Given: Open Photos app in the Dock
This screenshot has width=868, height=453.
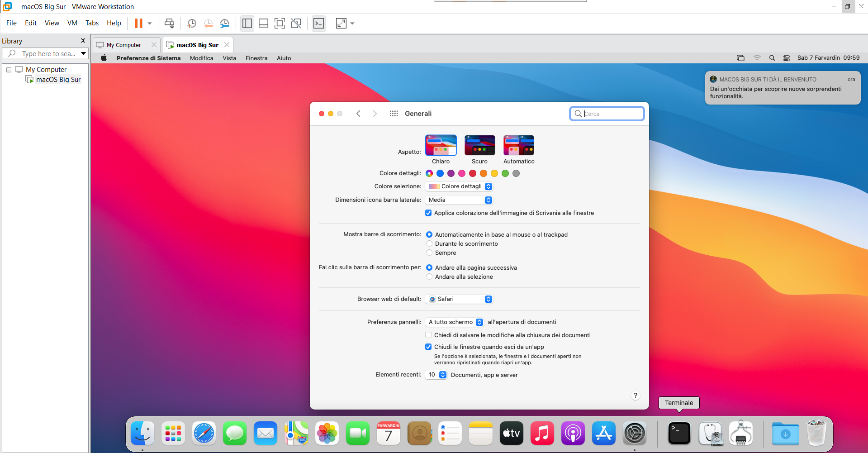Looking at the screenshot, I should click(x=327, y=433).
